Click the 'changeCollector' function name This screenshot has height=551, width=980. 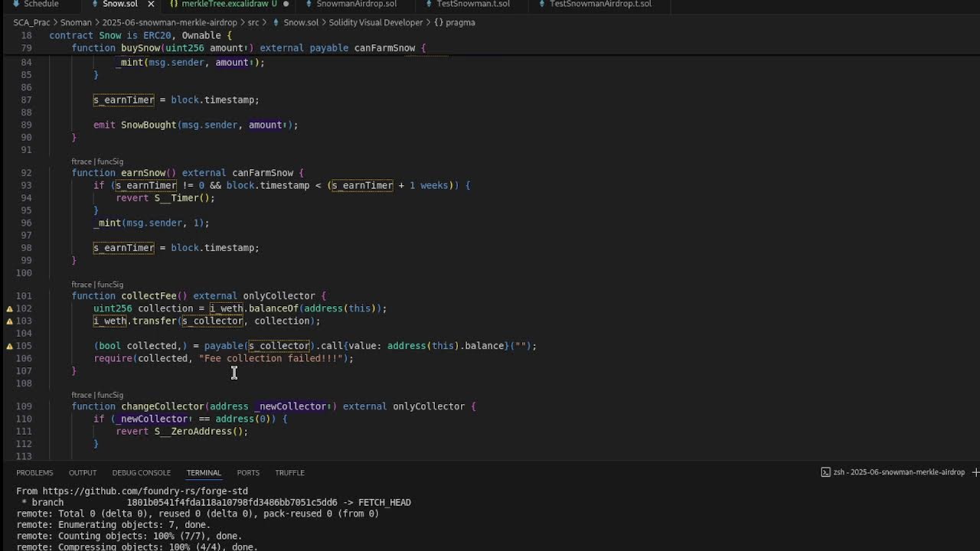coord(162,406)
